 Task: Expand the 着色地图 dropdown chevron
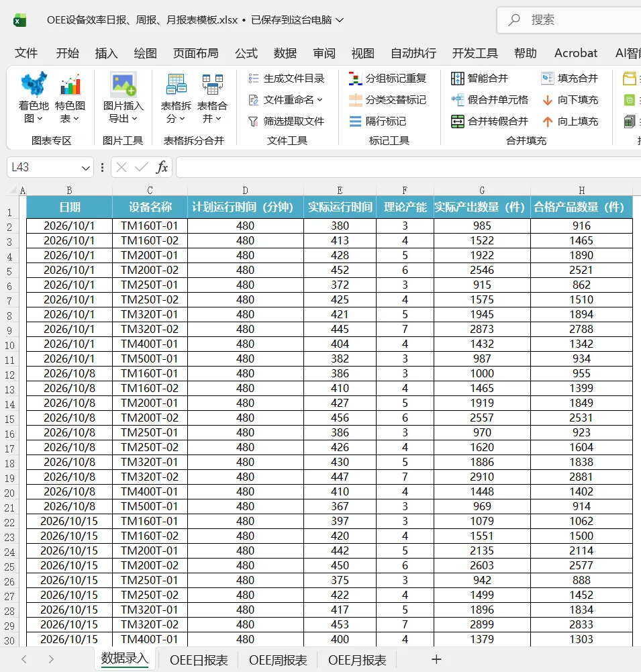click(x=40, y=119)
